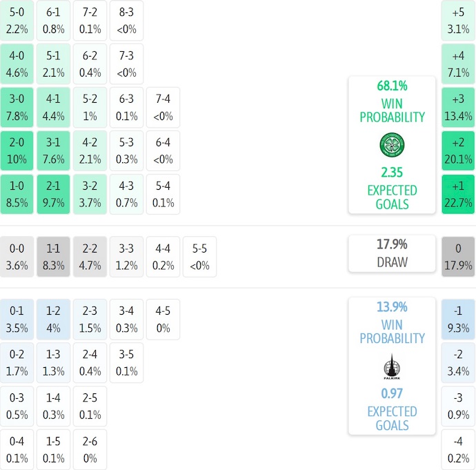Click the 0-0 draw scoreline cell

point(17,257)
